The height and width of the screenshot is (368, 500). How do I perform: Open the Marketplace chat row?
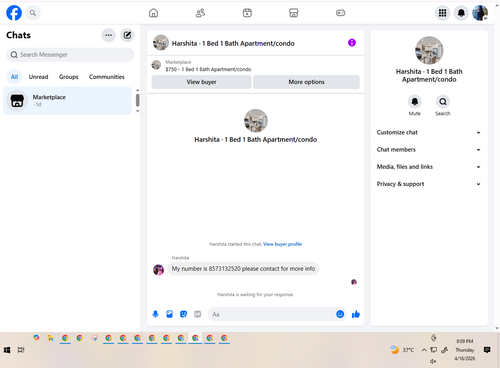tap(67, 101)
